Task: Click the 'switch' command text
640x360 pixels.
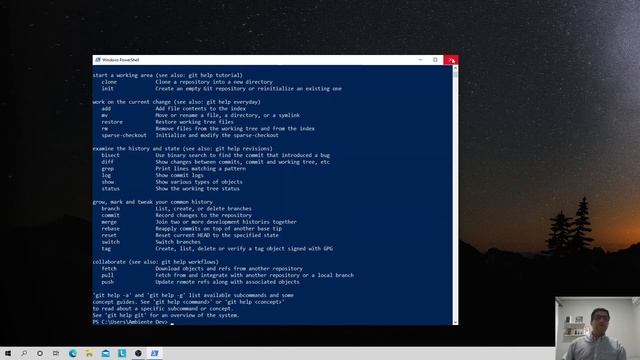Action: (x=111, y=242)
